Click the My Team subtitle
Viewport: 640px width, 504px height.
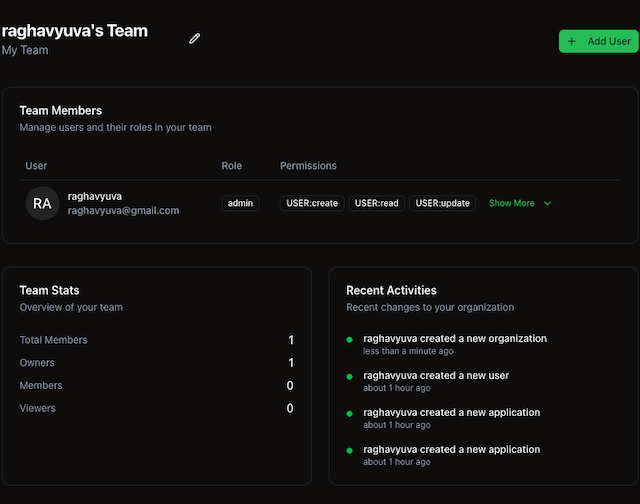(x=25, y=50)
